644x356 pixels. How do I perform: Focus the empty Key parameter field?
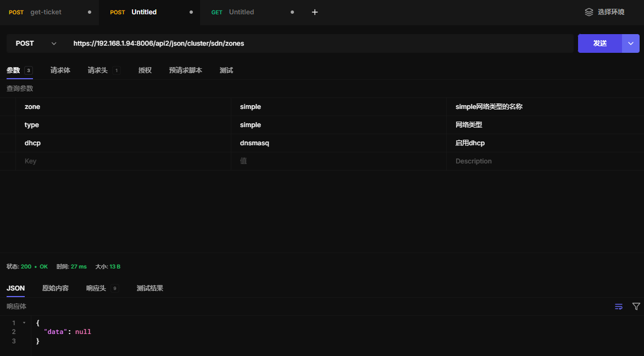click(124, 161)
